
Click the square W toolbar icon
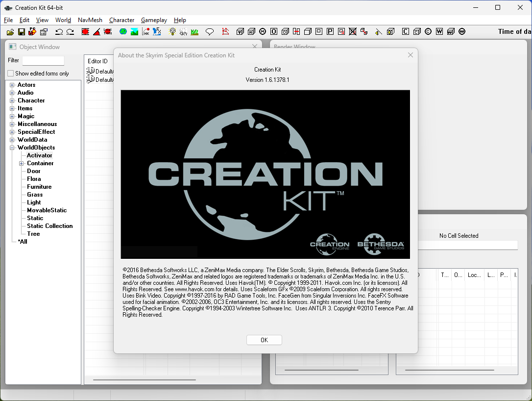[439, 31]
